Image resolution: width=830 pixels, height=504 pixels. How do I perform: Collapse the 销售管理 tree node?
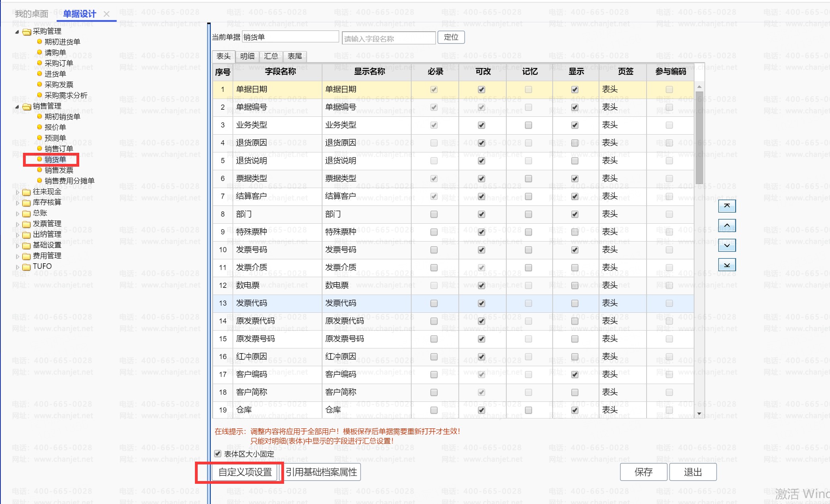[x=17, y=107]
